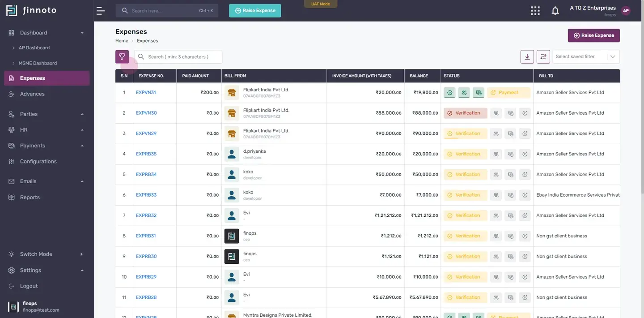Click the finops user profile at sidebar bottom
Image resolution: width=644 pixels, height=318 pixels.
coord(47,307)
